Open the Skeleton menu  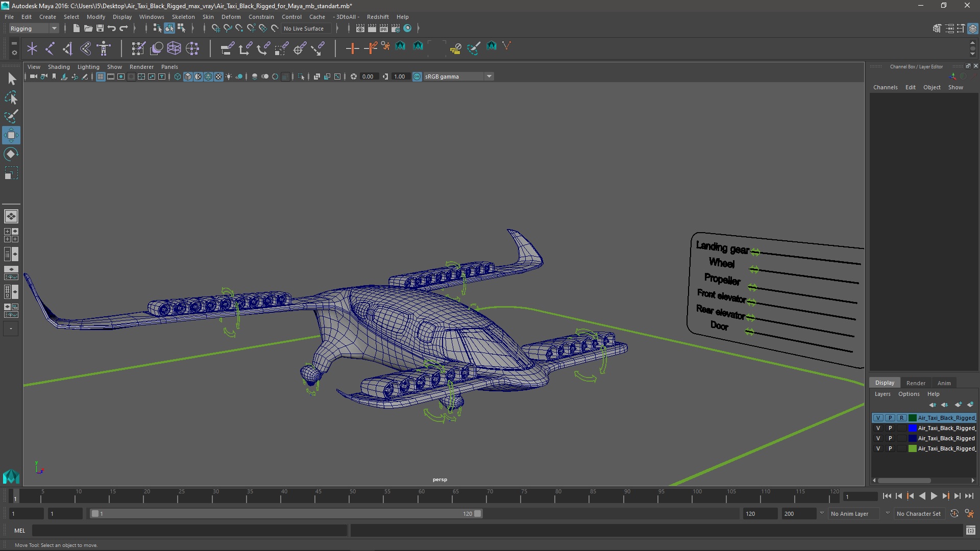point(183,17)
